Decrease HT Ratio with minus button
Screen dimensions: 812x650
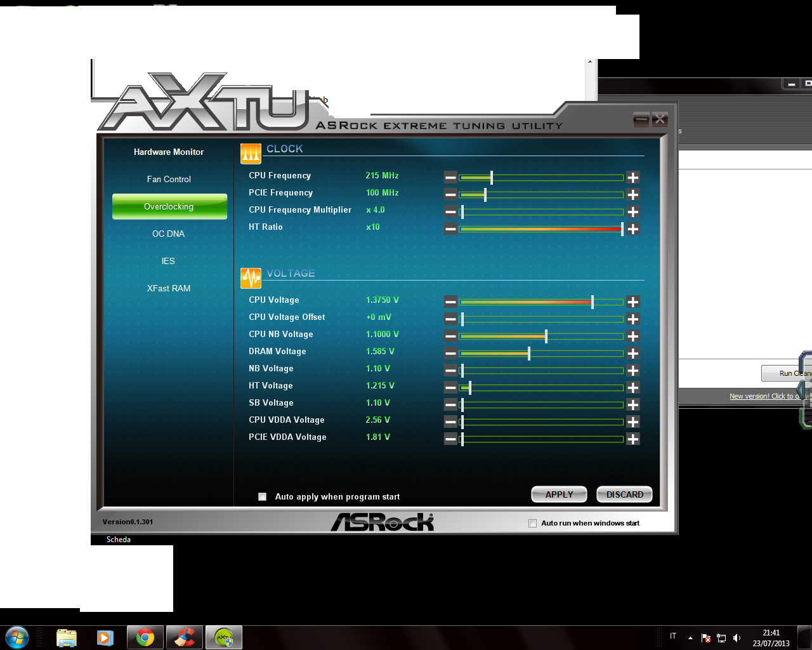pyautogui.click(x=450, y=229)
